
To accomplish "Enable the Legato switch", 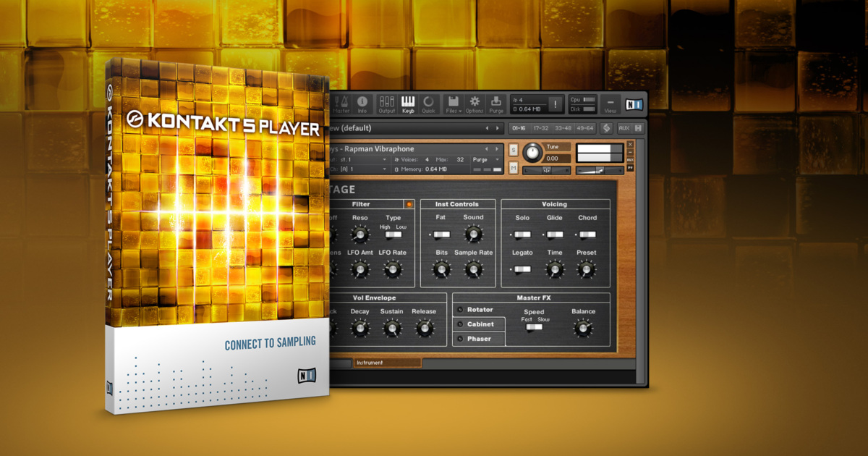I will point(522,269).
